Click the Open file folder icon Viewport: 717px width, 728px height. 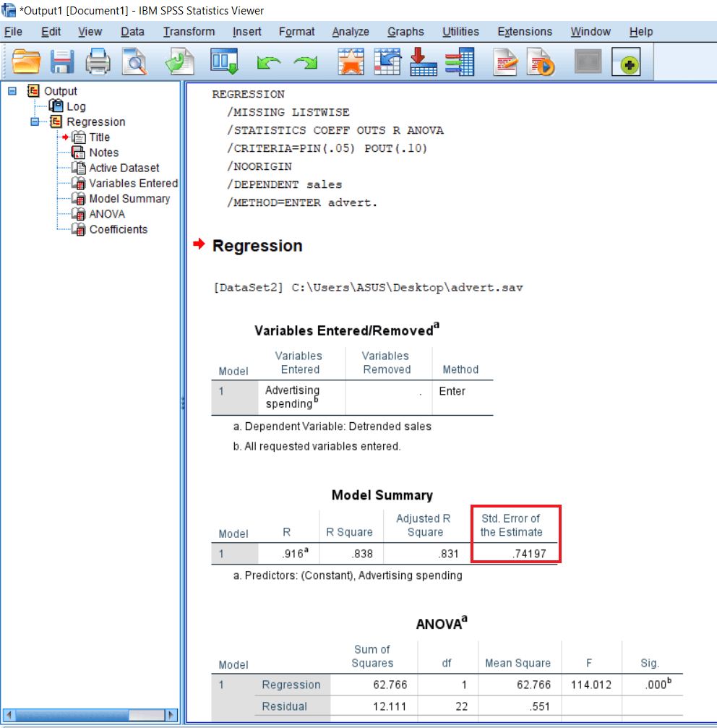27,63
